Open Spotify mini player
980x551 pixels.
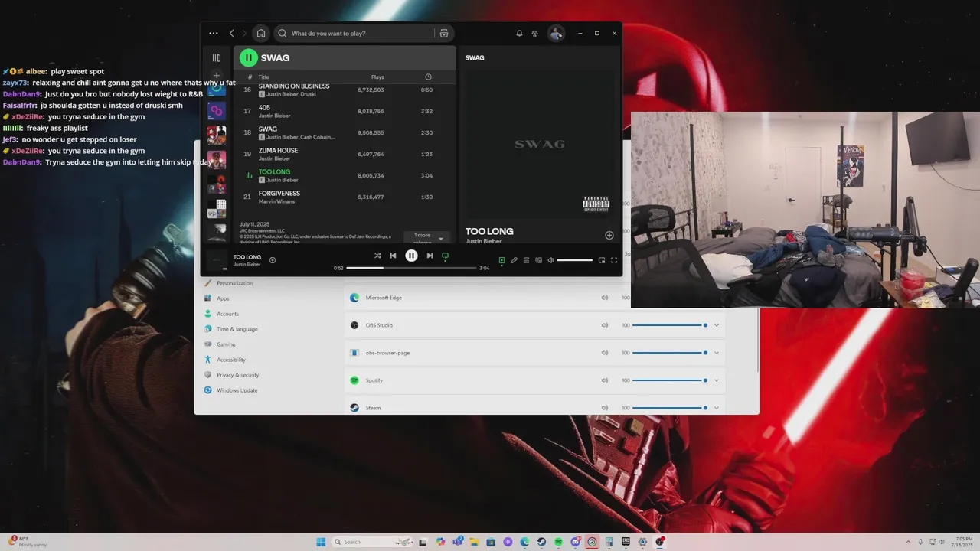coord(602,260)
